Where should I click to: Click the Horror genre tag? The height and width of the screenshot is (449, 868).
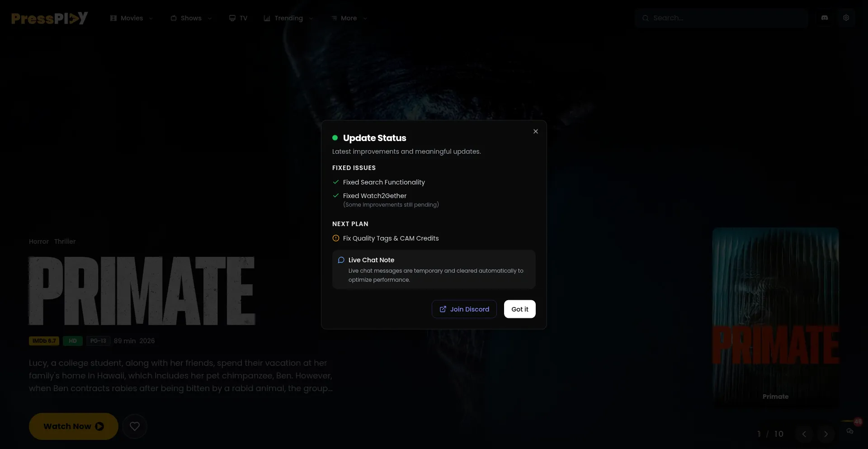(39, 241)
